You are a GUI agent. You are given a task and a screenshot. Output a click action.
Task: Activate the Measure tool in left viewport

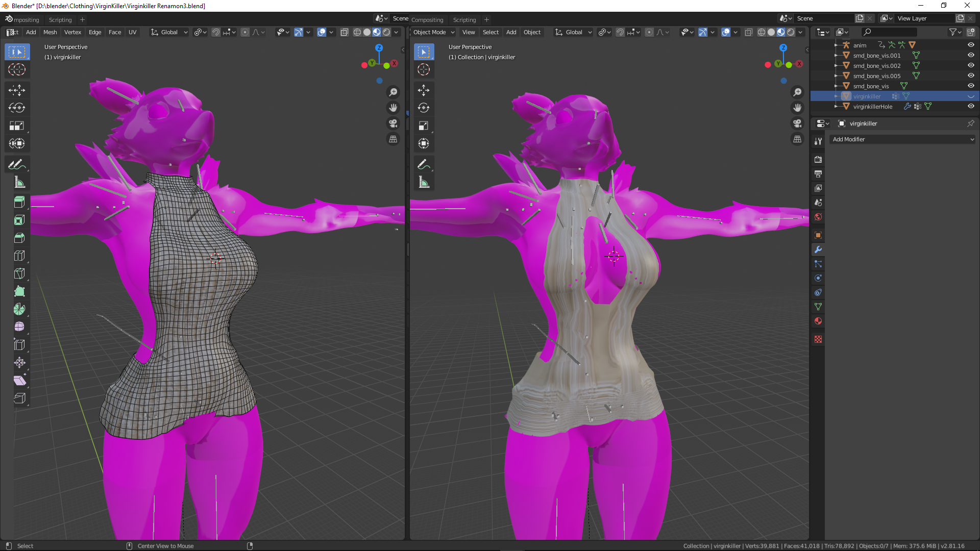pyautogui.click(x=19, y=182)
